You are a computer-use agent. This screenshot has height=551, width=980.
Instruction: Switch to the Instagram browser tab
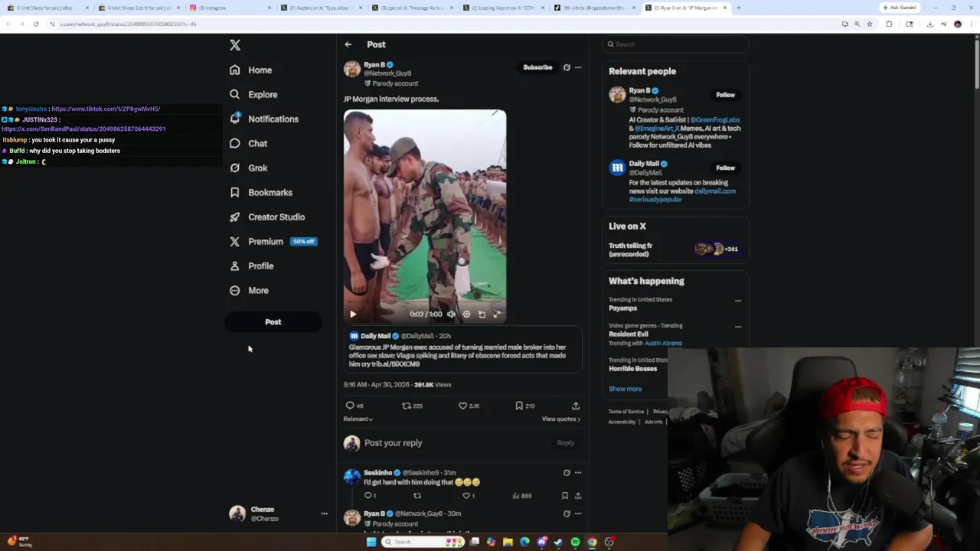(x=229, y=8)
